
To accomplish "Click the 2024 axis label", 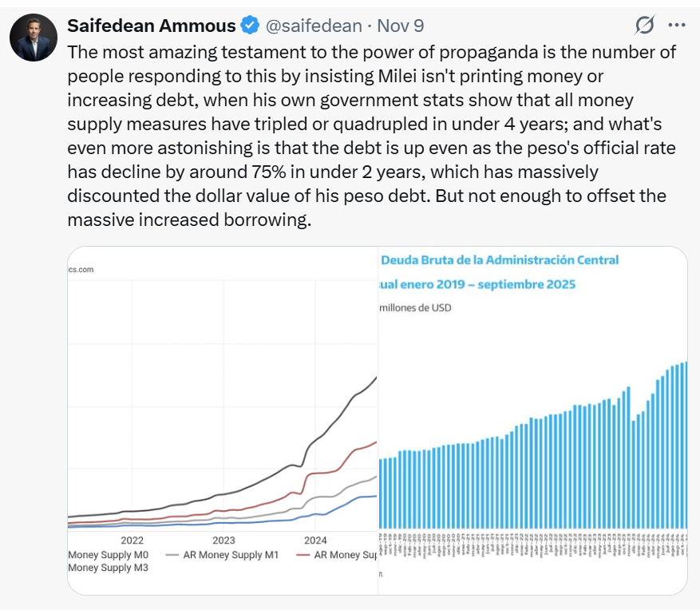I will click(x=315, y=540).
